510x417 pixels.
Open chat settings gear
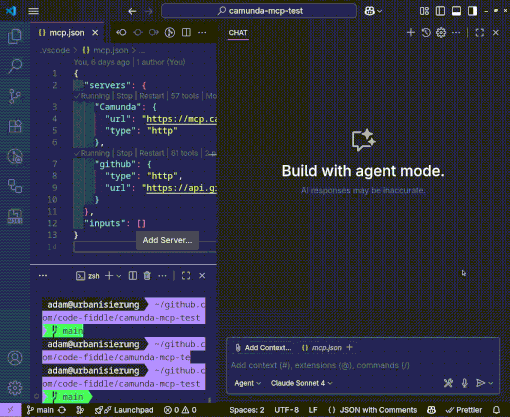pyautogui.click(x=441, y=32)
